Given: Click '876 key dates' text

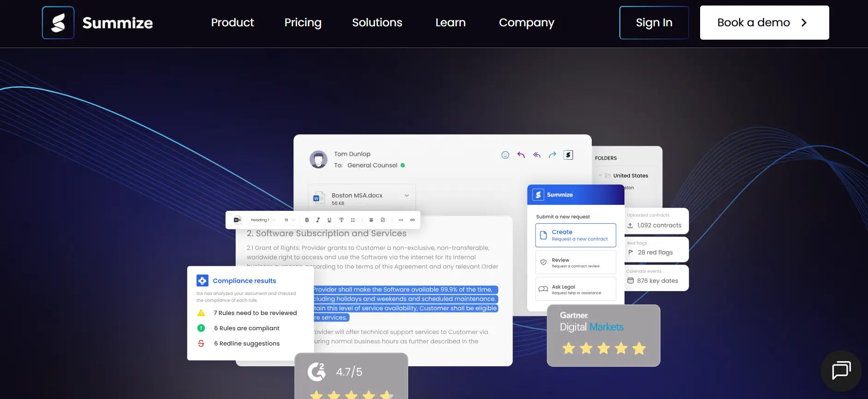Looking at the screenshot, I should click(658, 280).
